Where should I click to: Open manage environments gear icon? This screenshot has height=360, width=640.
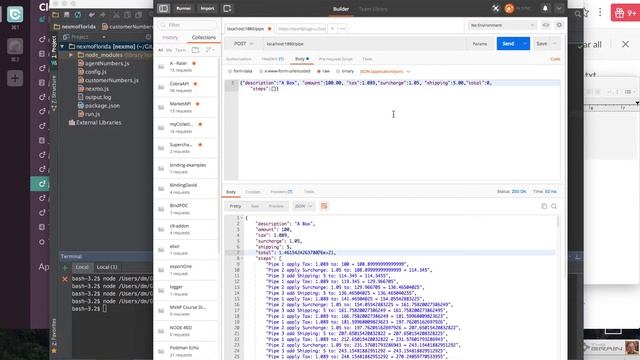pos(559,25)
